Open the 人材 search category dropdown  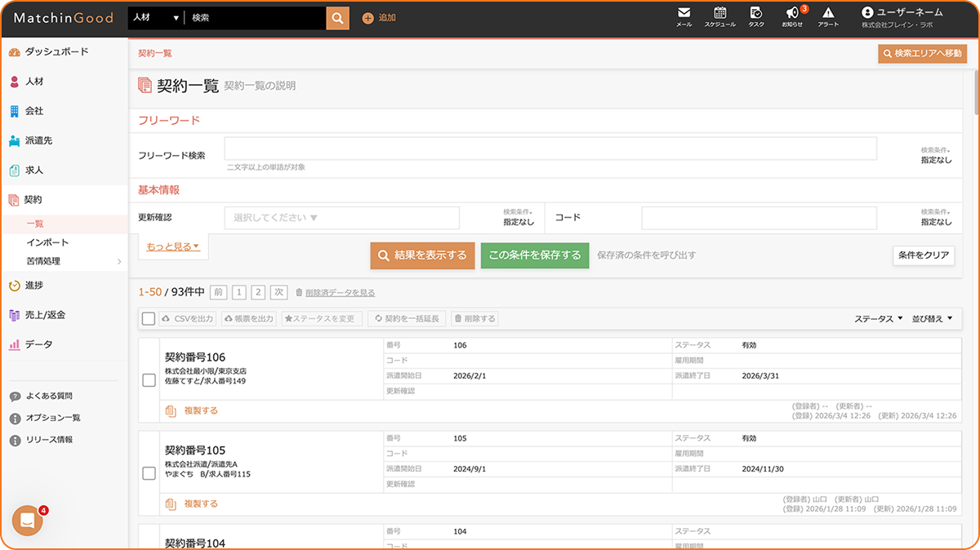tap(155, 18)
